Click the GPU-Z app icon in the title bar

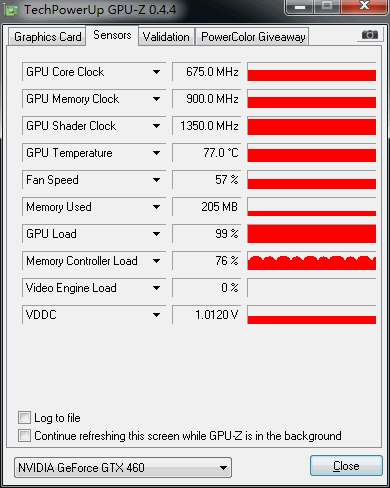coord(11,10)
